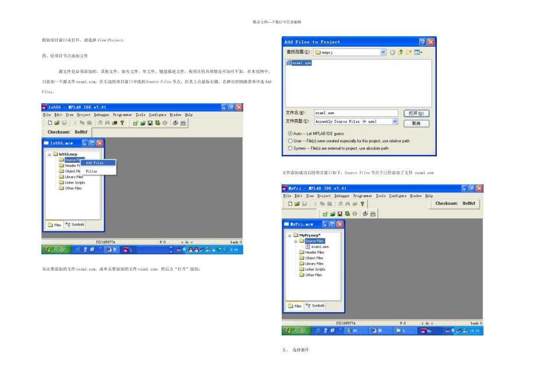Screen dimensions: 554x392
Task: Click PIC16F877A in the MyPrj status bar
Action: (x=346, y=323)
